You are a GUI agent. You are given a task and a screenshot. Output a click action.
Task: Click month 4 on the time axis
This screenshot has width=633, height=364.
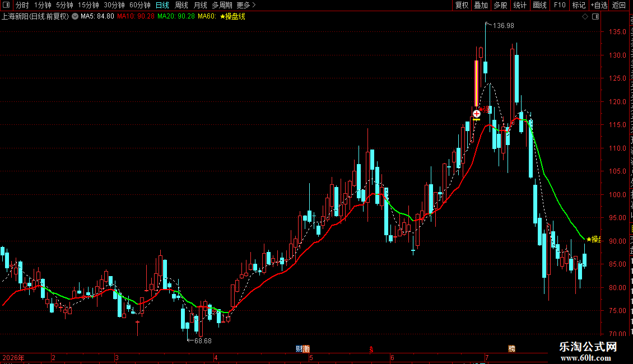point(216,357)
